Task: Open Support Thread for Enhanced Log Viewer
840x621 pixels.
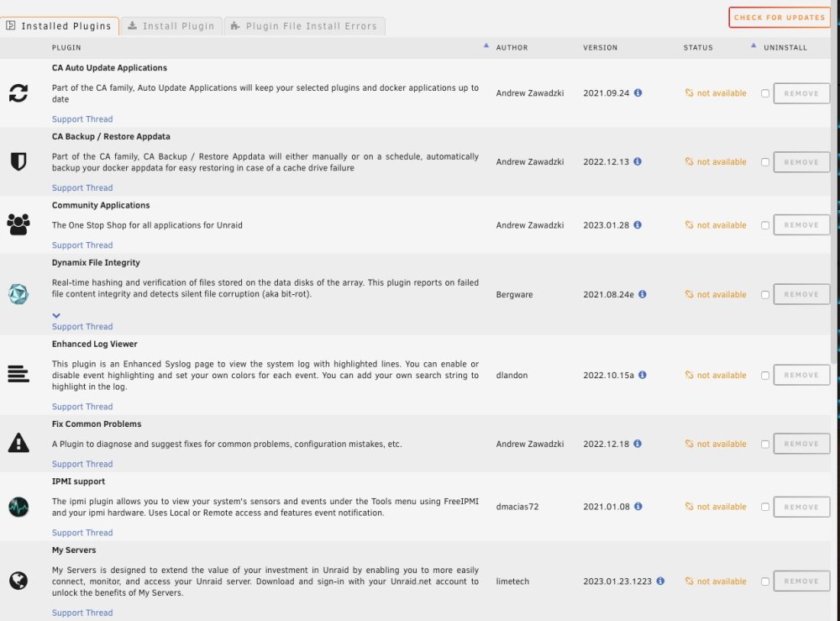Action: (x=82, y=406)
